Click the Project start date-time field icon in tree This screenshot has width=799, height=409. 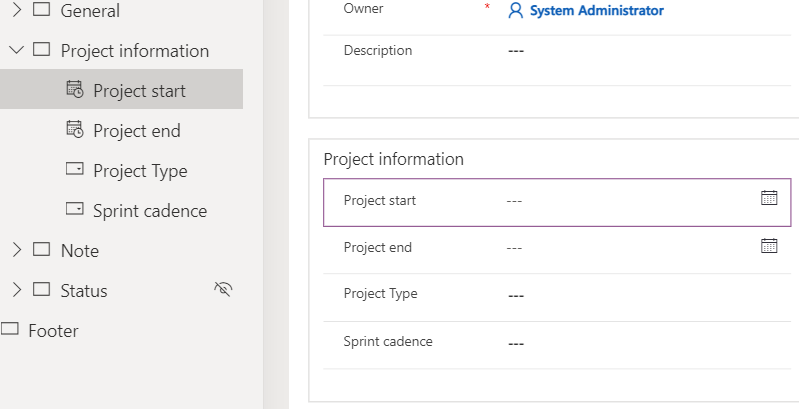coord(75,90)
